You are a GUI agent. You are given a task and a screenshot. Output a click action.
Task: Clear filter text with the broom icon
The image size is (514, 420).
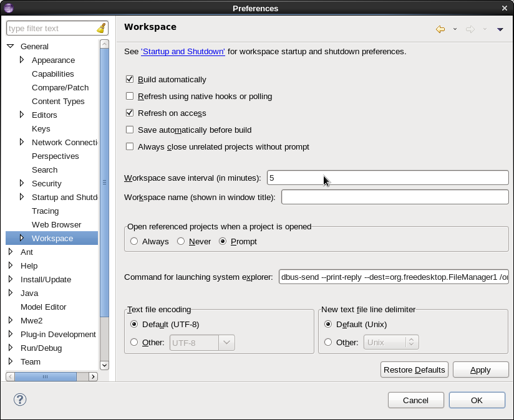pyautogui.click(x=101, y=28)
